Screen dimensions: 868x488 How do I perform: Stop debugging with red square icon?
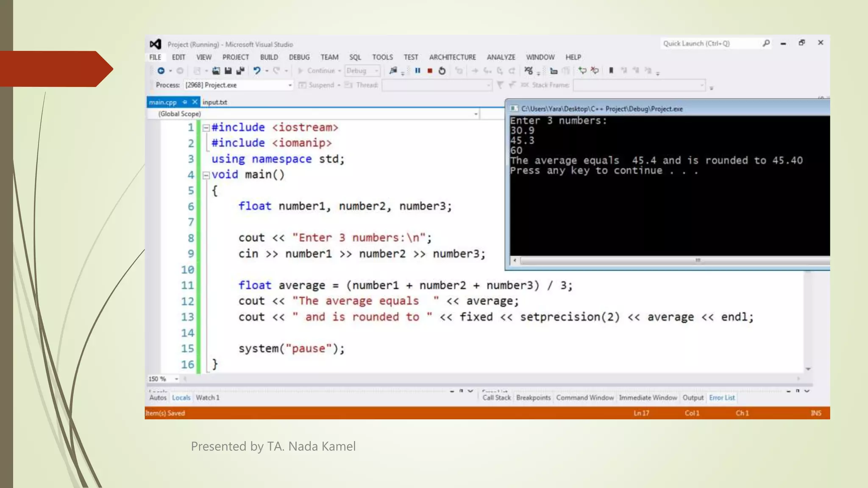pos(430,71)
